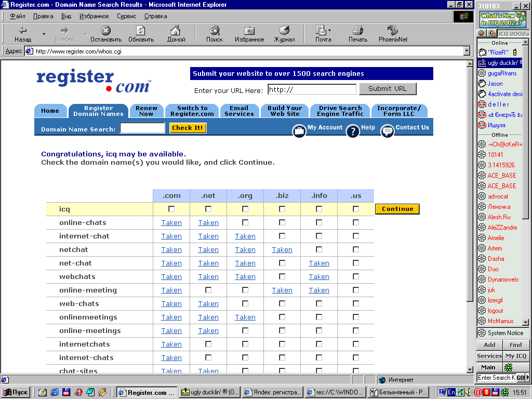Check internet-chat .biz checkbox
This screenshot has height=399, width=532.
282,236
